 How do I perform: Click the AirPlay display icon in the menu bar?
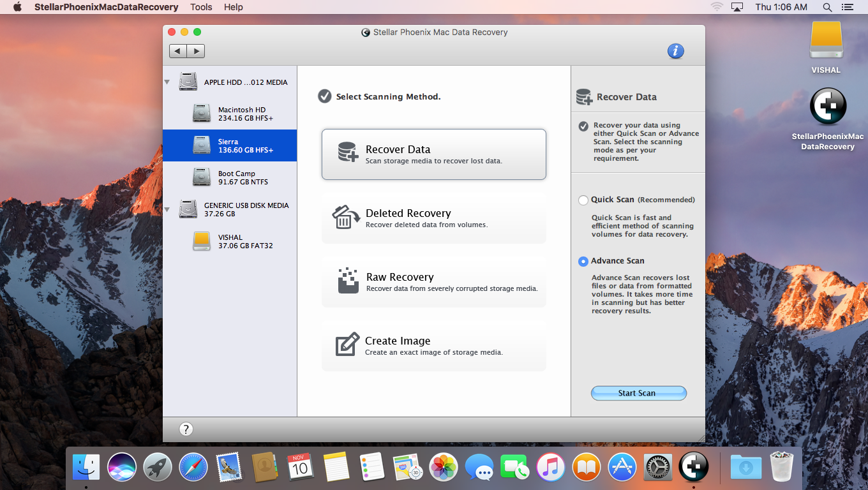point(737,7)
